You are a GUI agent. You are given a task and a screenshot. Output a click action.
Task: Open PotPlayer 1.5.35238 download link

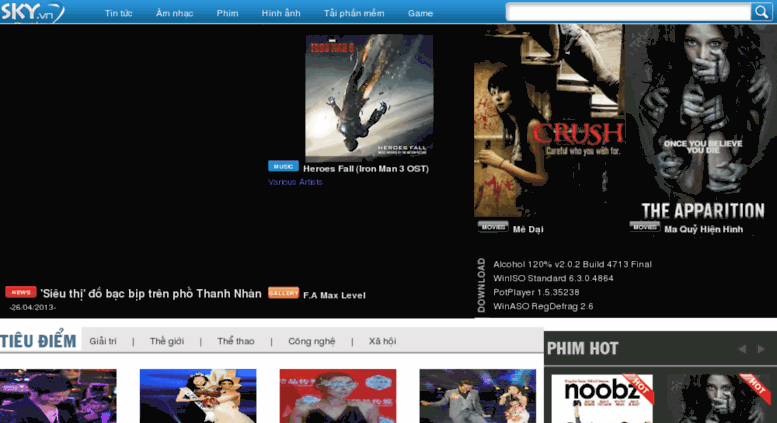536,292
